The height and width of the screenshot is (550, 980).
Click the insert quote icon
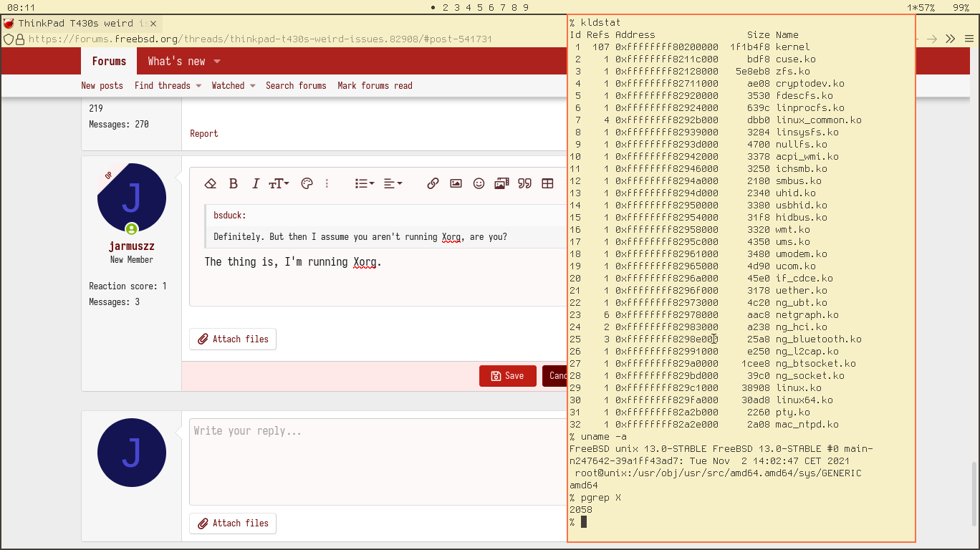(x=524, y=183)
